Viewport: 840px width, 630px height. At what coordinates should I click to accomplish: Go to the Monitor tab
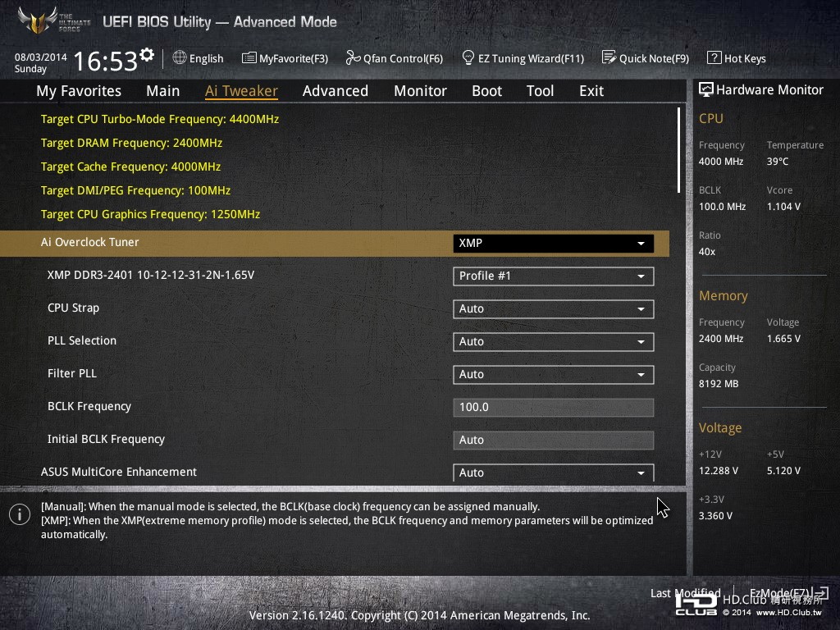tap(421, 91)
